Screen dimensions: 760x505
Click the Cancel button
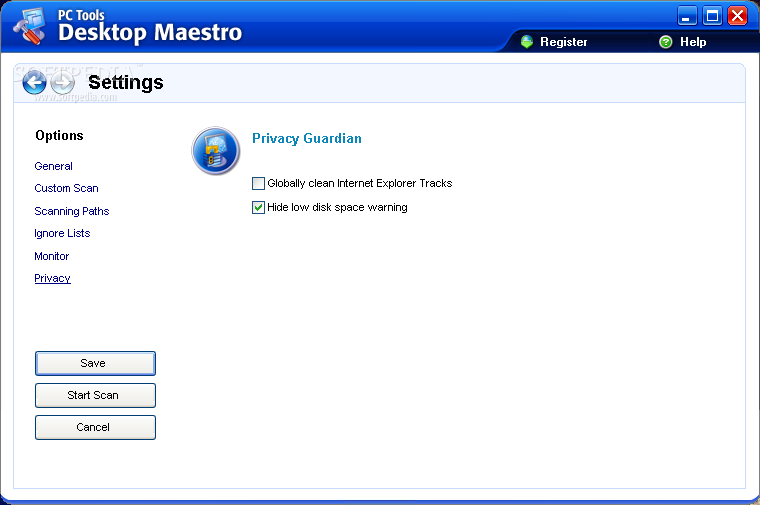[95, 427]
